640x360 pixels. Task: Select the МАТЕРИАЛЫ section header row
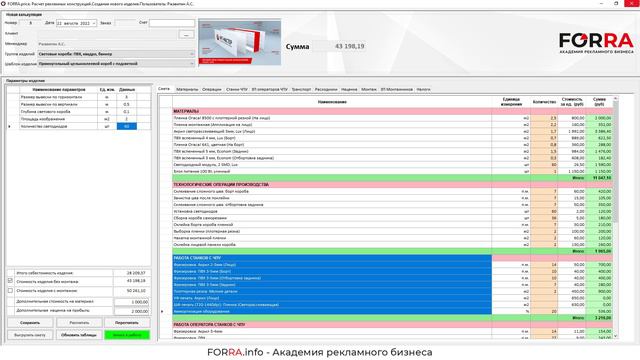392,111
